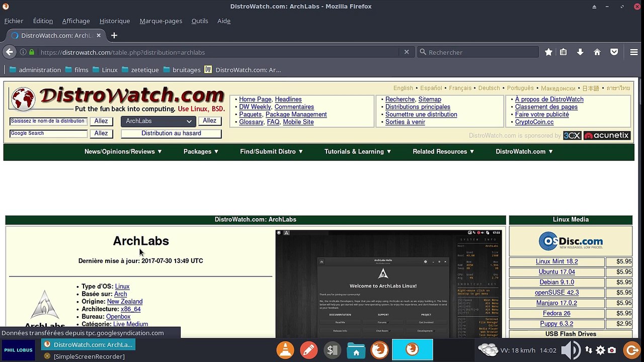Expand Related Resources menu
The height and width of the screenshot is (362, 644).
tap(444, 151)
